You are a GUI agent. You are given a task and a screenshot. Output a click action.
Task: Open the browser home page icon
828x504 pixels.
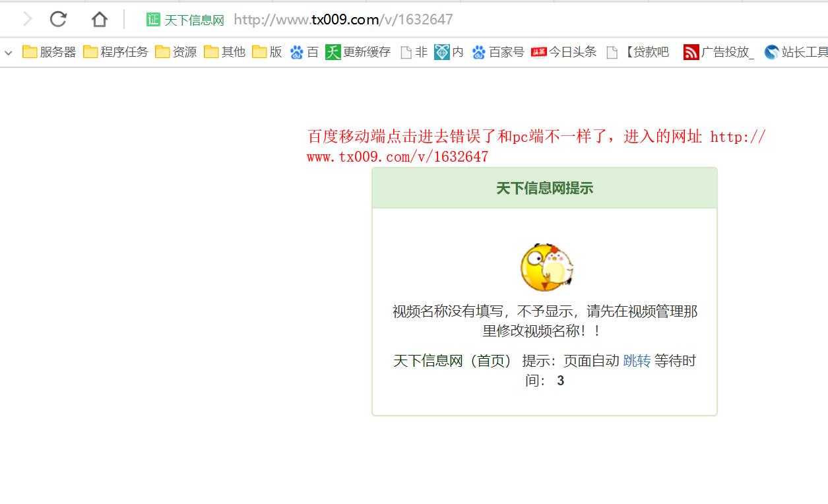[x=98, y=19]
